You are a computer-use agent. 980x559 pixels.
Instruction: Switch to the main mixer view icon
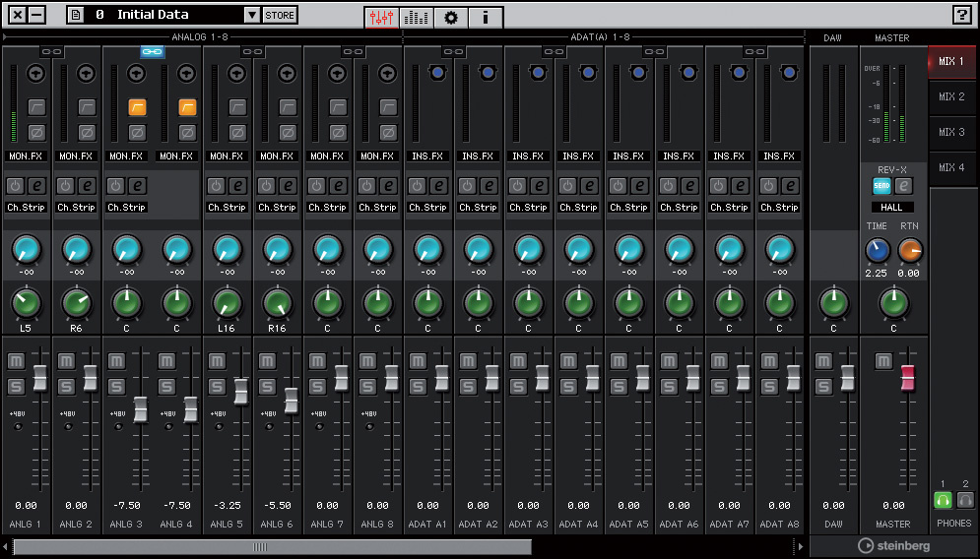click(x=381, y=17)
